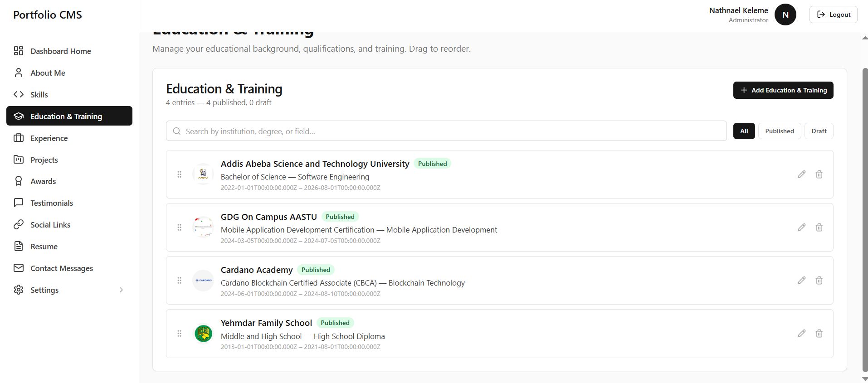Click drag handle of Cardano Academy entry
The image size is (868, 383).
tap(179, 280)
